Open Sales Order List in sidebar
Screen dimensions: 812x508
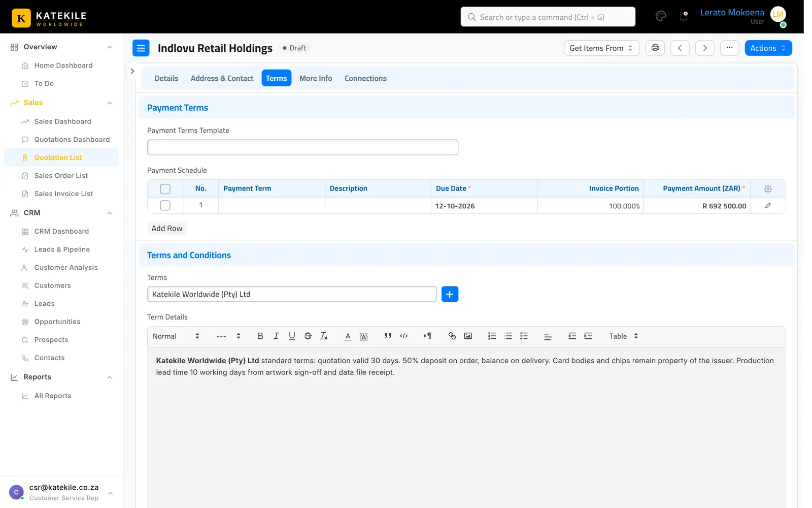61,176
